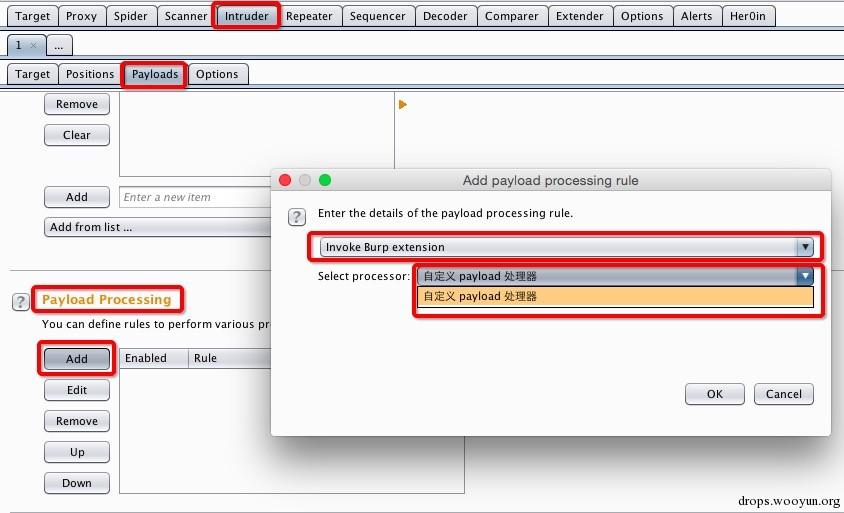
Task: Clear the payload list
Action: [77, 135]
